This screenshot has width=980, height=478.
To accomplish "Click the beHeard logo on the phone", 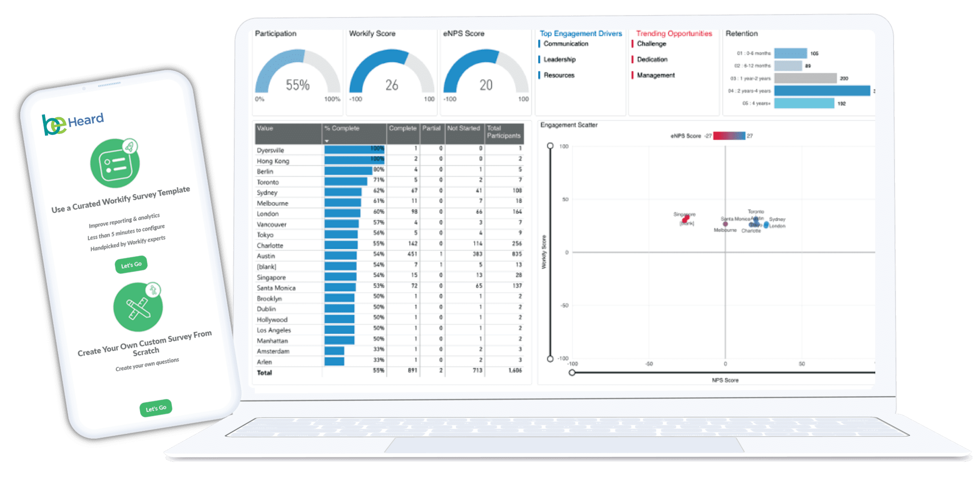I will click(x=73, y=123).
